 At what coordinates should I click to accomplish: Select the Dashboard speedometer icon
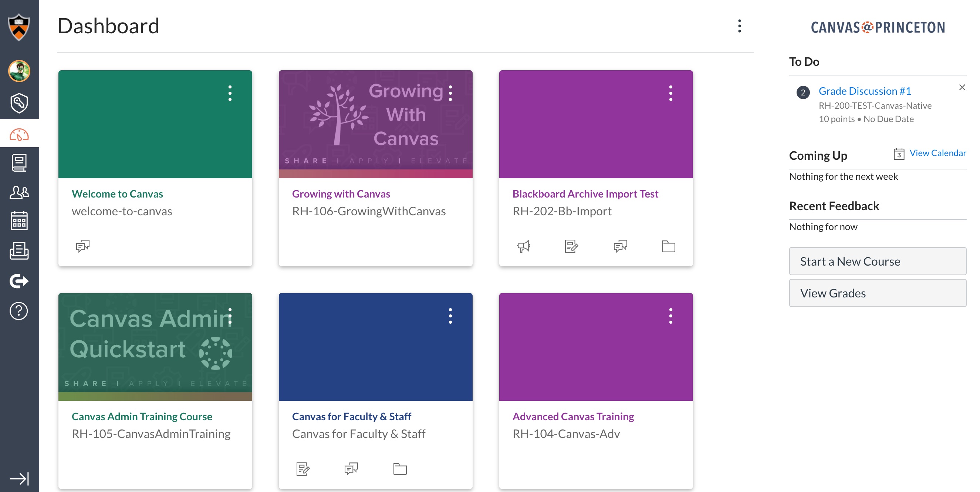(x=19, y=134)
